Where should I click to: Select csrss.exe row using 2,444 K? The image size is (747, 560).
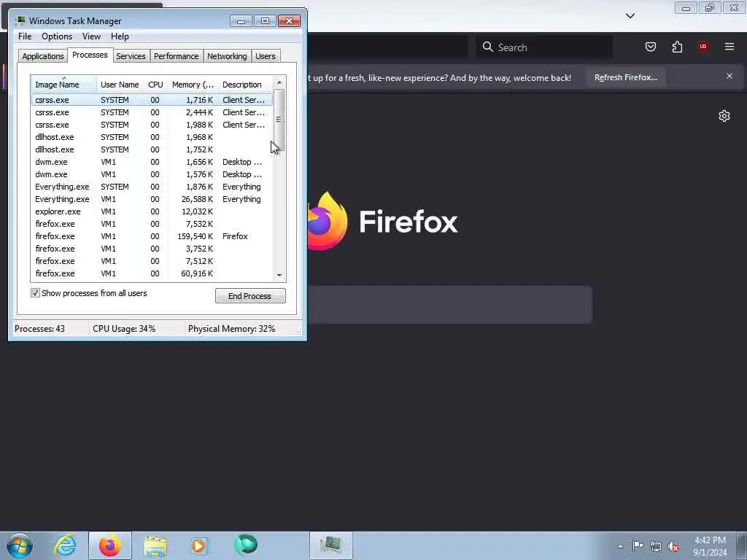pyautogui.click(x=152, y=112)
